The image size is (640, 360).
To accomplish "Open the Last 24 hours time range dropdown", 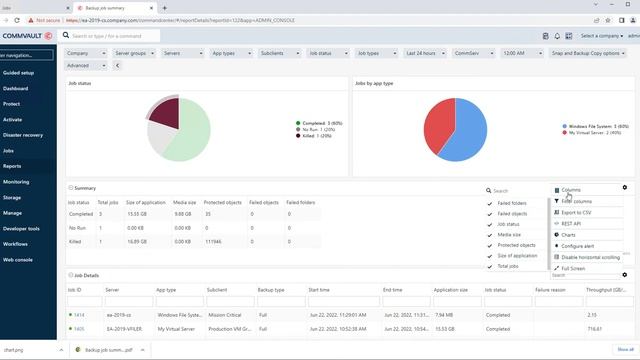I will 426,53.
